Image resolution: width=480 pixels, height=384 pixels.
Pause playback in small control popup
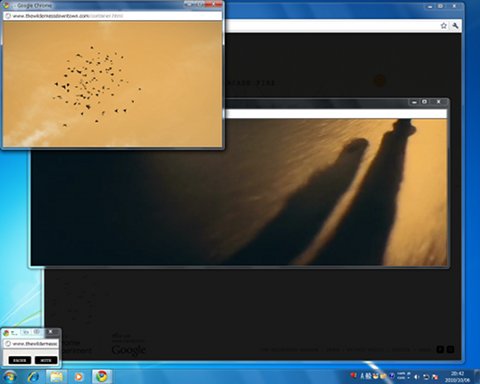(x=20, y=360)
